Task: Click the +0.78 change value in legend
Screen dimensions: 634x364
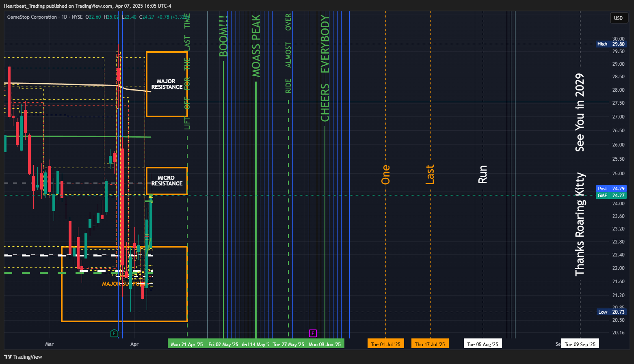Action: 163,17
